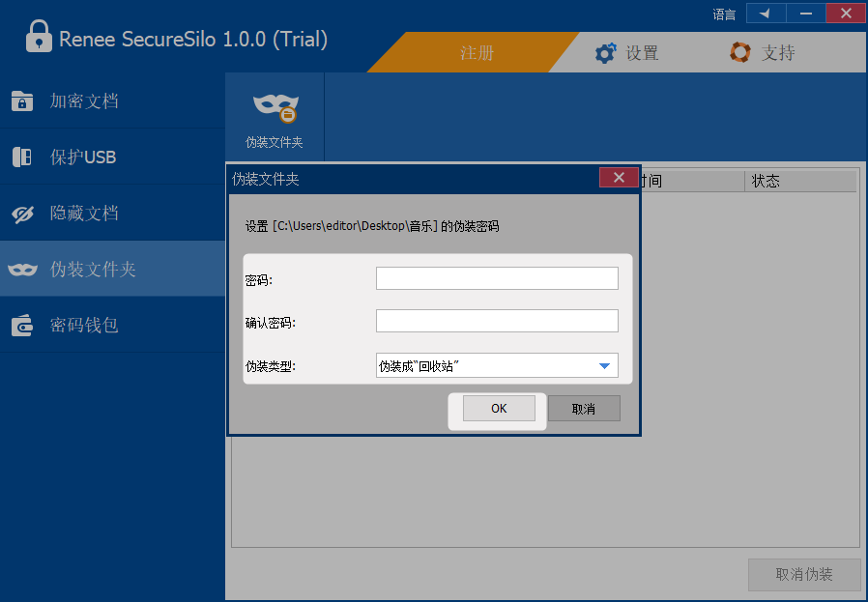The height and width of the screenshot is (602, 868).
Task: Click the 取消伪装 button
Action: tap(804, 574)
